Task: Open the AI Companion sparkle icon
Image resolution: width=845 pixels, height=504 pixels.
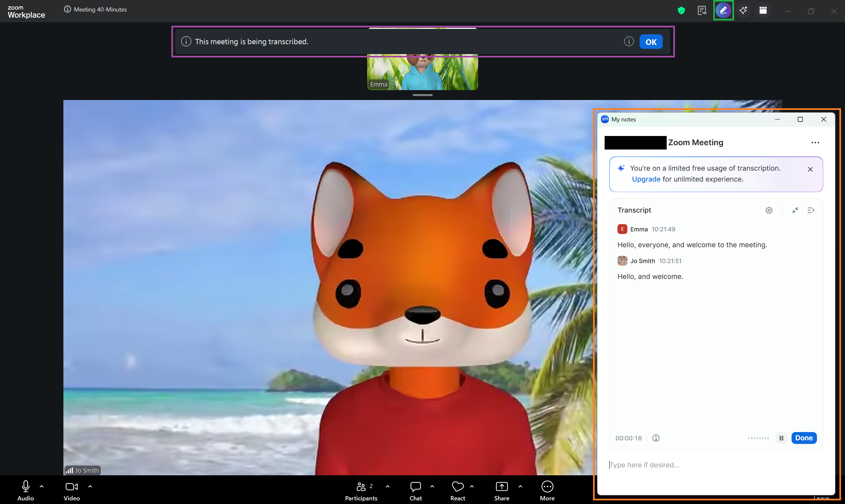Action: (x=743, y=11)
